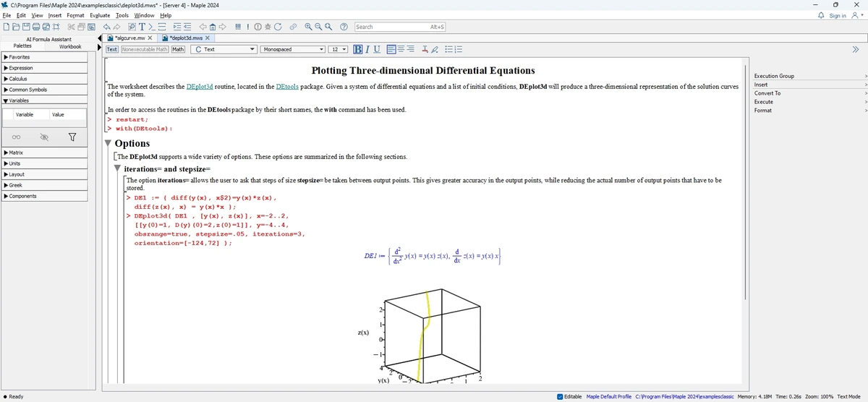Insert Maple prompt with >_ icon

click(x=152, y=27)
